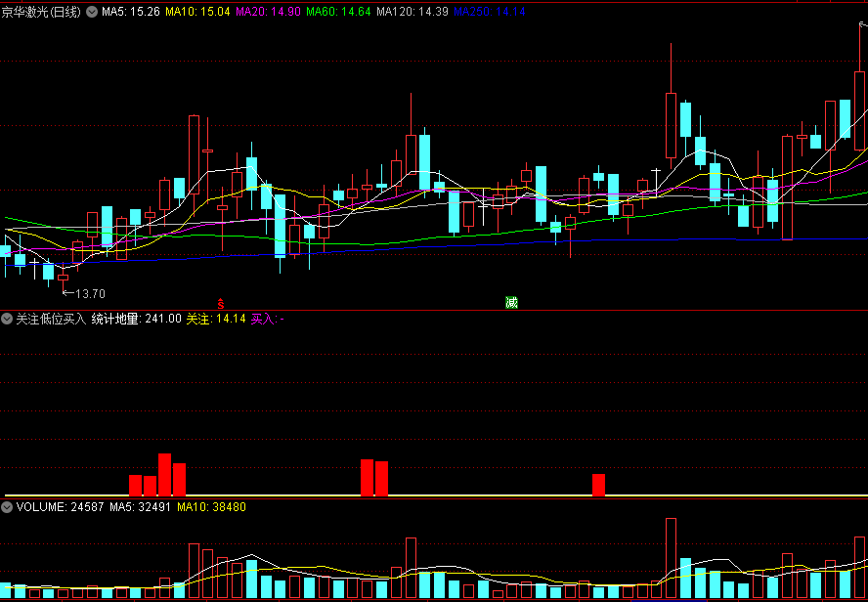The height and width of the screenshot is (602, 868).
Task: Click the MA5: 15.26 label
Action: pos(131,12)
